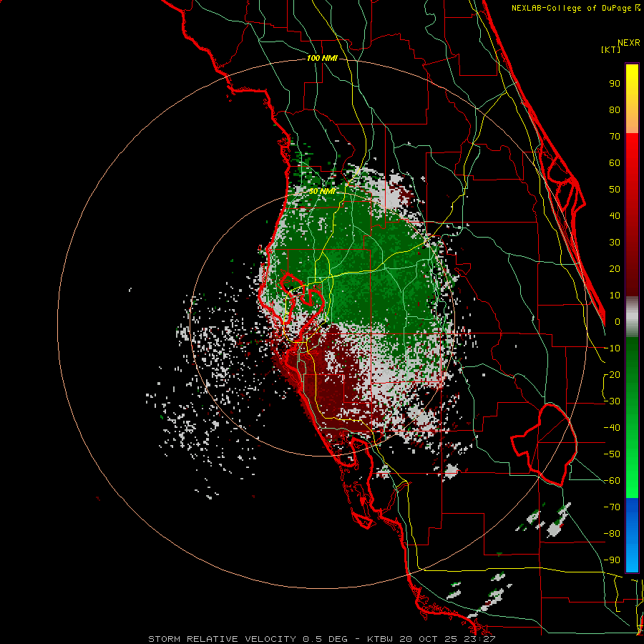Click the -40 value on the velocity scale
This screenshot has height=644, width=644.
click(612, 428)
